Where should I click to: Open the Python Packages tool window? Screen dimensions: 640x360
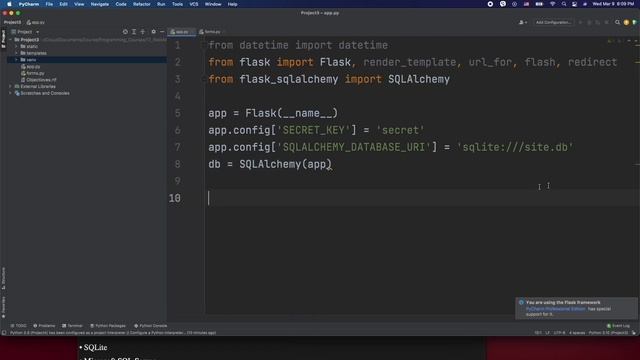tap(108, 326)
